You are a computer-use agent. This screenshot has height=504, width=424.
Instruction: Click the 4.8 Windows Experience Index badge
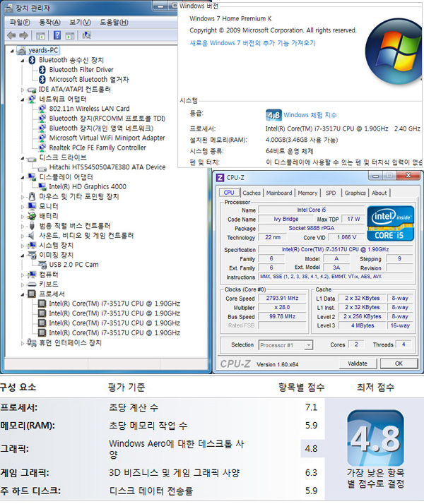click(x=273, y=115)
